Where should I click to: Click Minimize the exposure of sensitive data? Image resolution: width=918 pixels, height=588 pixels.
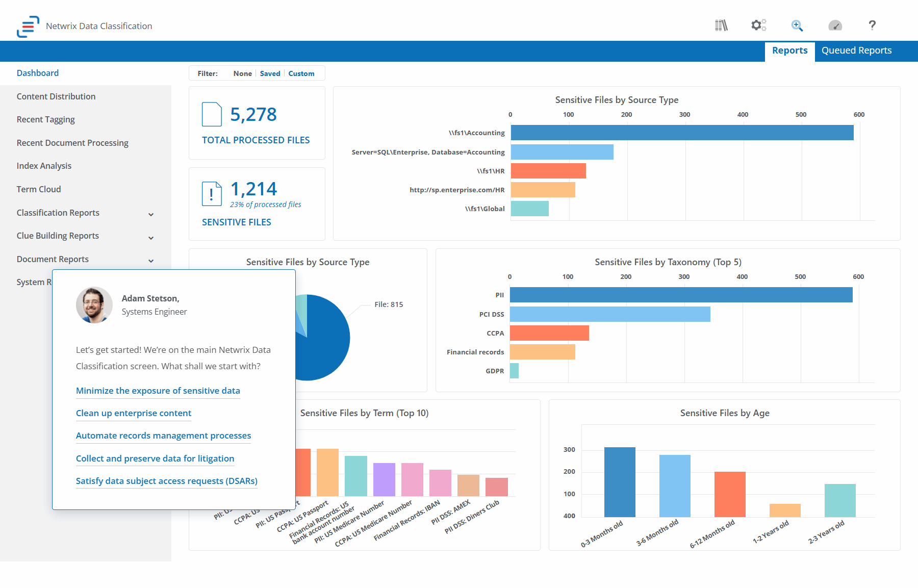point(158,391)
